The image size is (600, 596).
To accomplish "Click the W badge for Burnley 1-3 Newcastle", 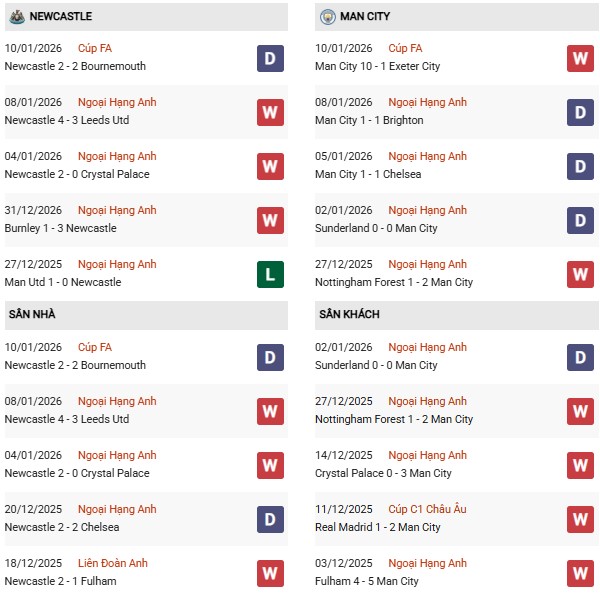I will 270,219.
